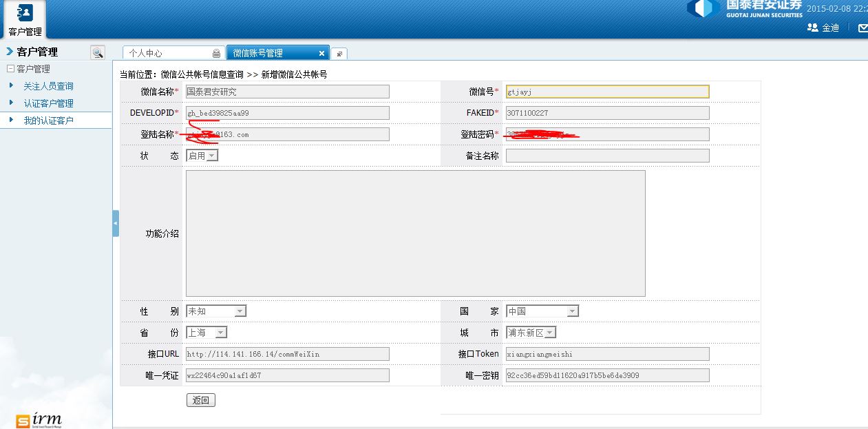
Task: Click the magnifier search icon beside 客户管理
Action: click(98, 52)
